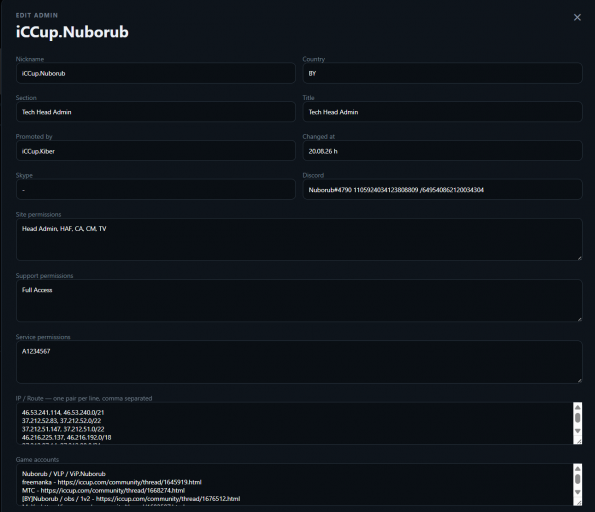The image size is (595, 512).
Task: Click up arrow of Game accounts scrollbar
Action: pyautogui.click(x=577, y=469)
